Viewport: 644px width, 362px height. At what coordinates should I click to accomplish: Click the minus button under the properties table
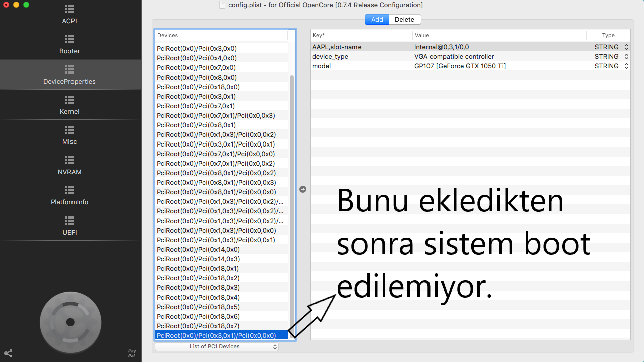pos(621,347)
